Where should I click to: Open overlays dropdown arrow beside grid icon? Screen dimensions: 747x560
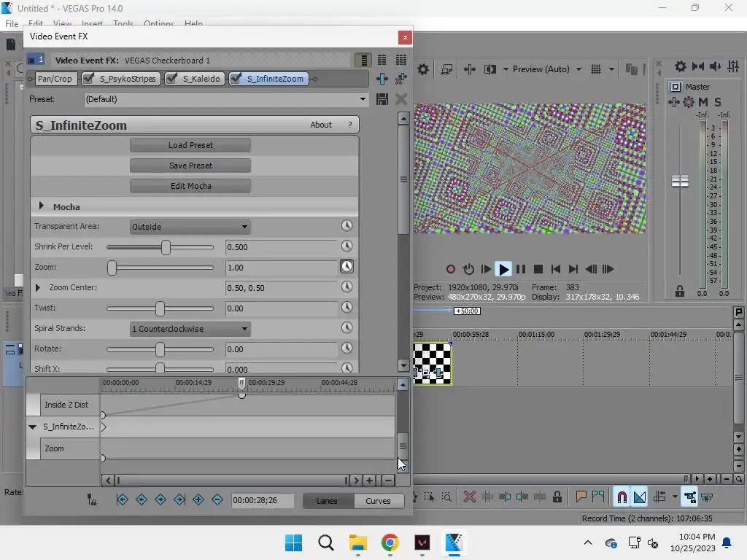tap(611, 69)
